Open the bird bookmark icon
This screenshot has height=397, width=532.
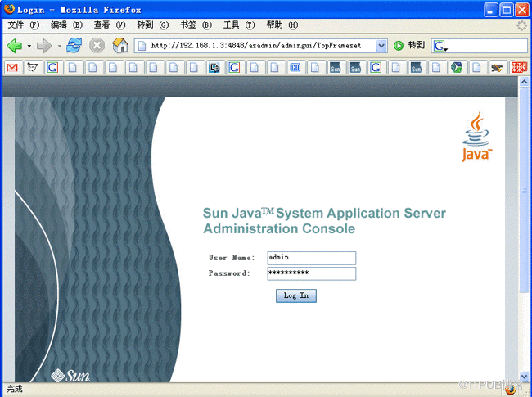click(x=497, y=67)
